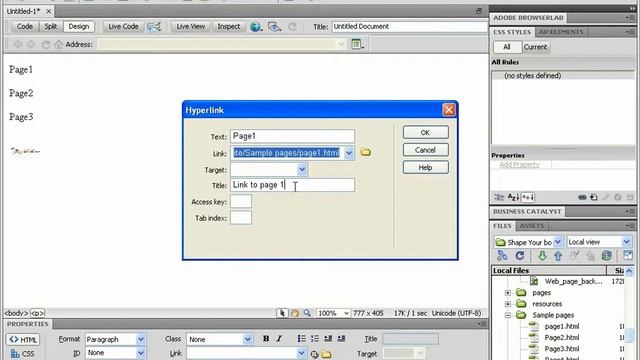640x360 pixels.
Task: Click Attach Style Sheet chain icon
Action: pos(582,197)
